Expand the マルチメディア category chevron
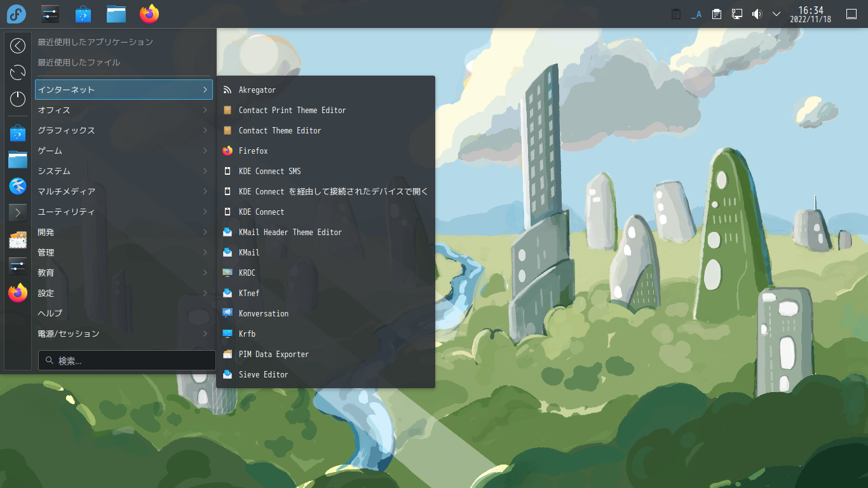Screen dimensions: 868x488 205,192
